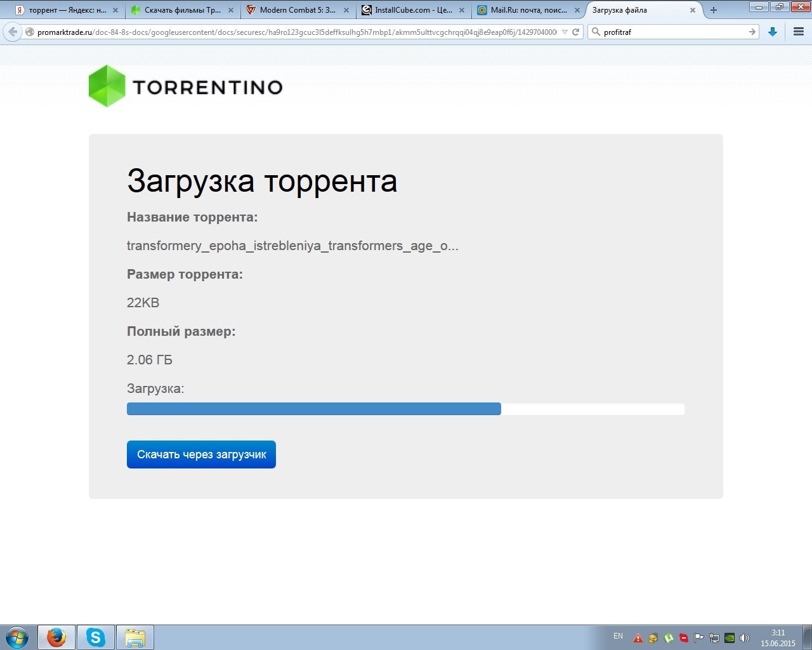Viewport: 812px width, 650px height.
Task: Click the torrent name transformery_epoha_istrebleniya
Action: point(292,246)
